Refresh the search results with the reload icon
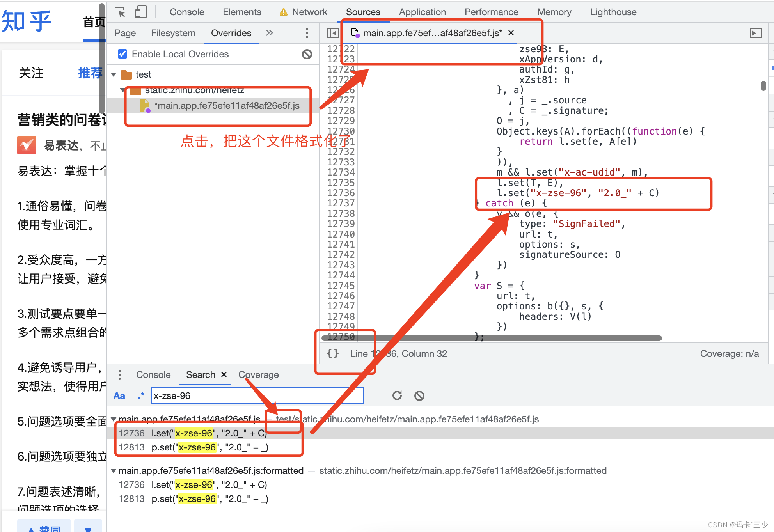The height and width of the screenshot is (532, 774). click(397, 395)
